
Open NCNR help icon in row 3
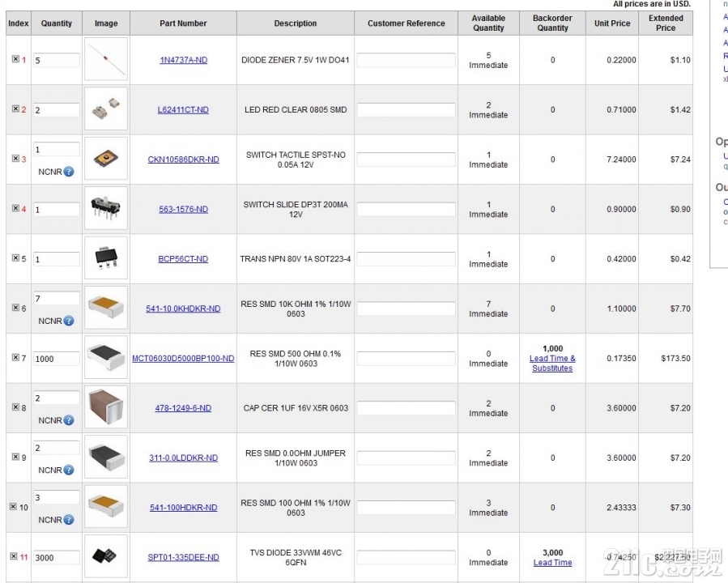click(69, 172)
